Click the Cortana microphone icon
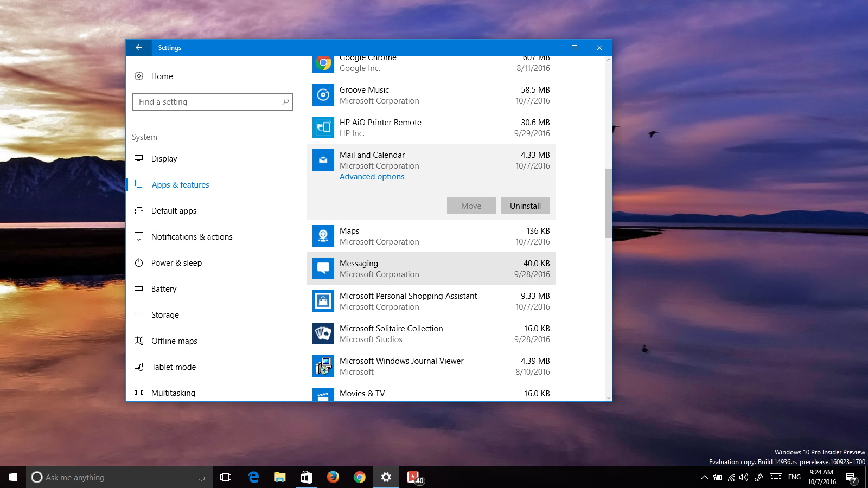The width and height of the screenshot is (868, 488). point(201,477)
